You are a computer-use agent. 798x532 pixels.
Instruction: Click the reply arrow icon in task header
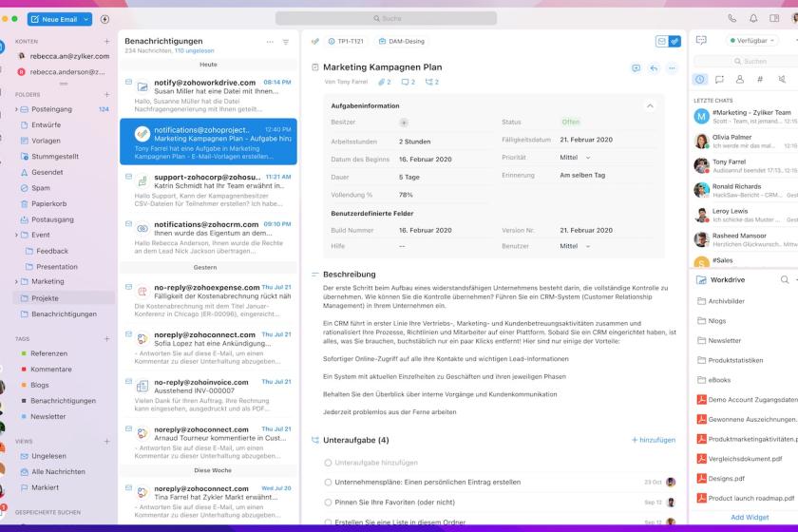(x=654, y=67)
